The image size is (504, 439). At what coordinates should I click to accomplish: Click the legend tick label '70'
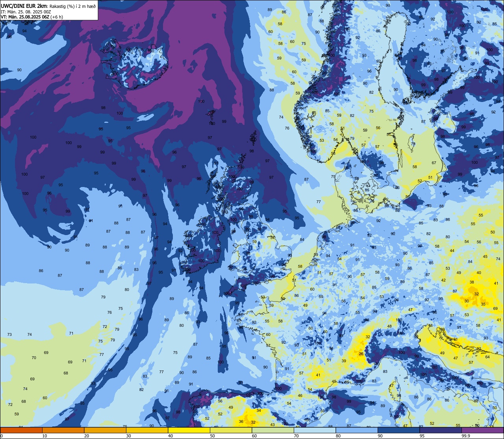click(296, 436)
